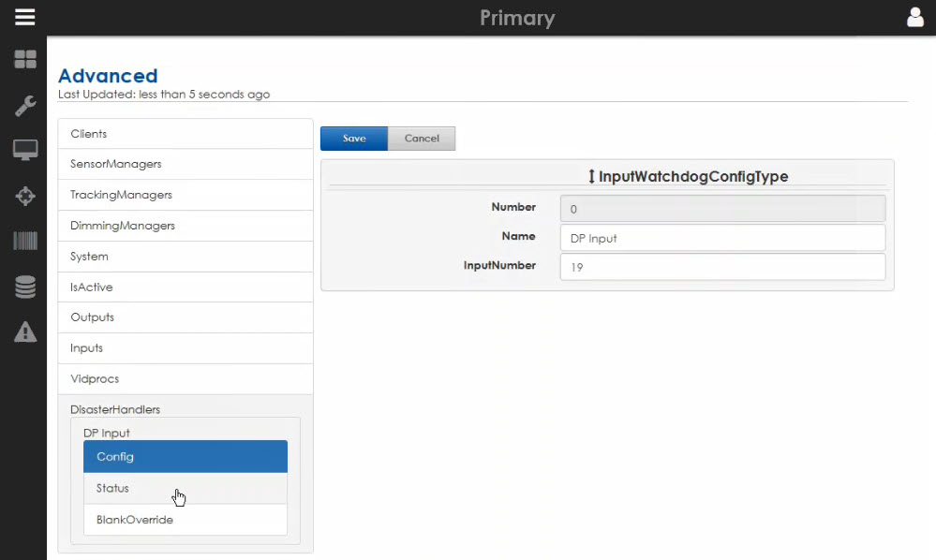936x560 pixels.
Task: Collapse the DisasterHandlers section
Action: coord(115,409)
